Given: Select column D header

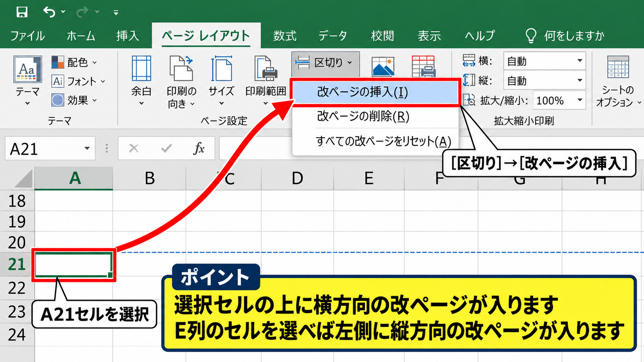Looking at the screenshot, I should pyautogui.click(x=297, y=178).
